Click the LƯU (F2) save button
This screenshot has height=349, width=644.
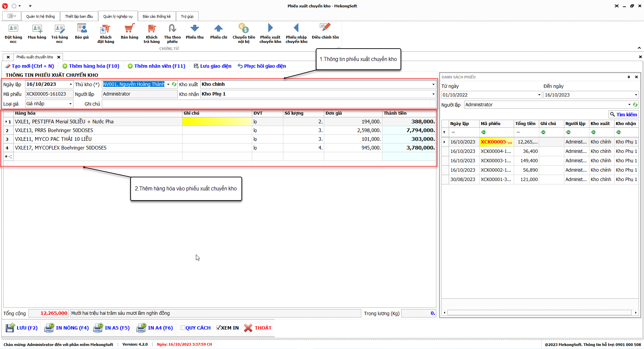[22, 328]
